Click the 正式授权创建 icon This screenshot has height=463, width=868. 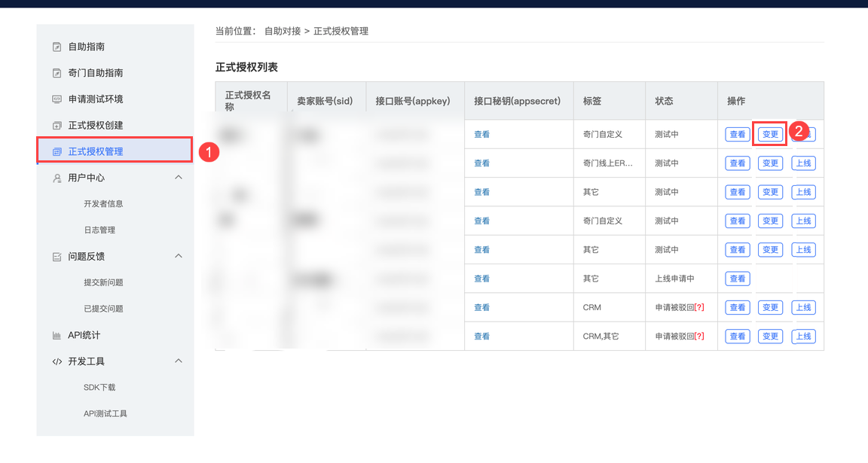tap(57, 126)
